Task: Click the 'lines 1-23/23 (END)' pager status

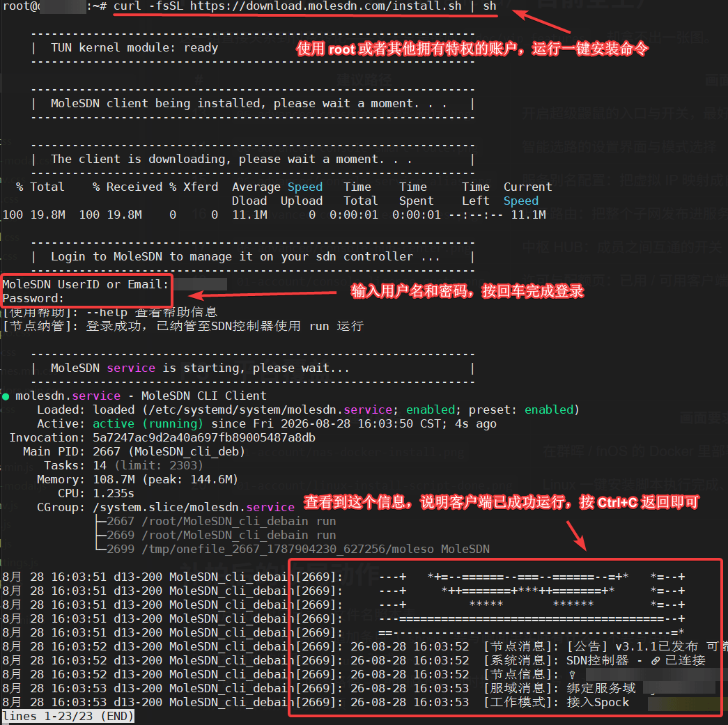Action: tap(68, 716)
